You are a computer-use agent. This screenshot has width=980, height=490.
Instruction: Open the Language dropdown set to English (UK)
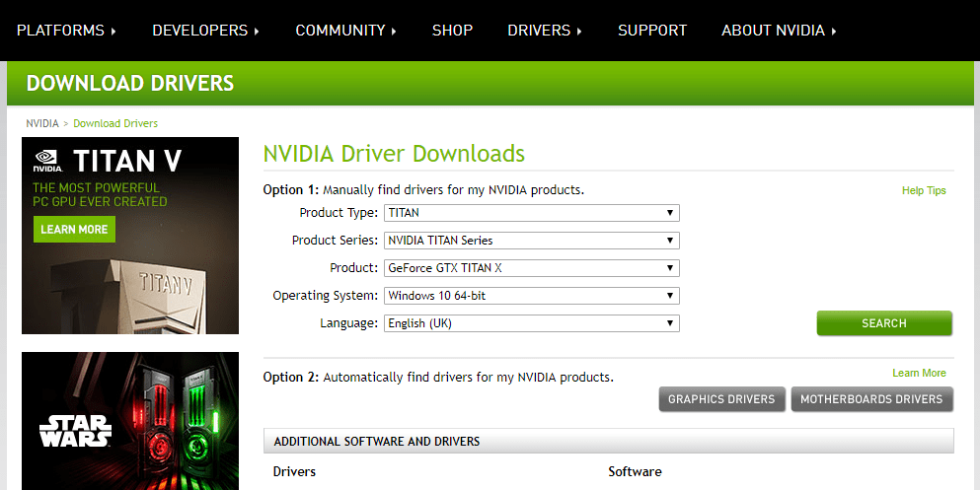531,323
